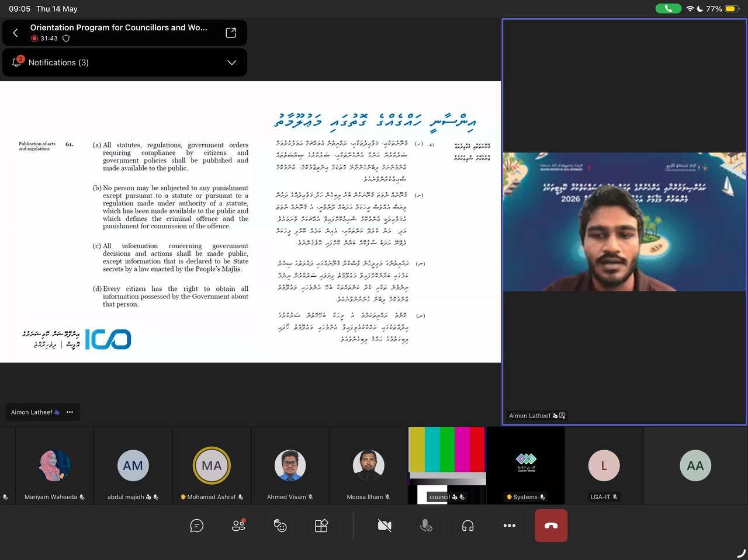The image size is (748, 560).
Task: Click Aimon Latheef's speaker video
Action: pos(624,222)
